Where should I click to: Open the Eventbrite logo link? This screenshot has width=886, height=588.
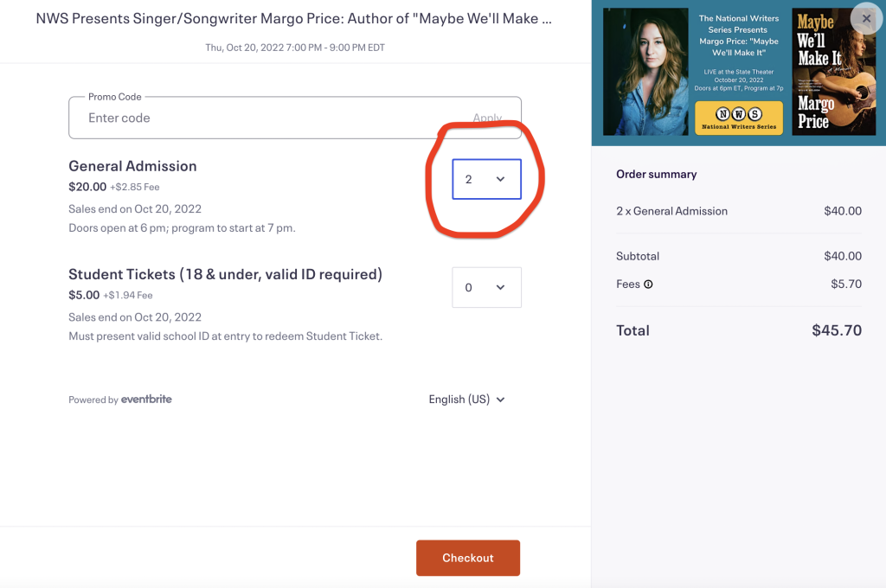click(146, 399)
